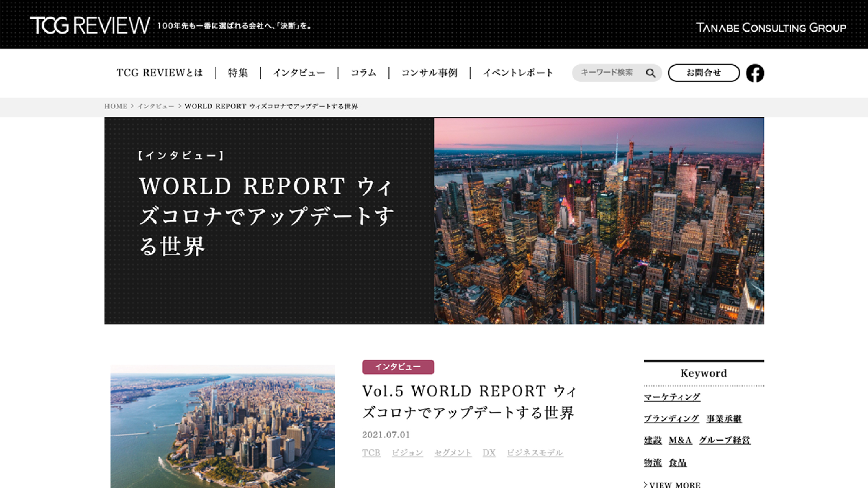Image resolution: width=868 pixels, height=488 pixels.
Task: Click the TCG REVIEW logo
Action: 90,25
